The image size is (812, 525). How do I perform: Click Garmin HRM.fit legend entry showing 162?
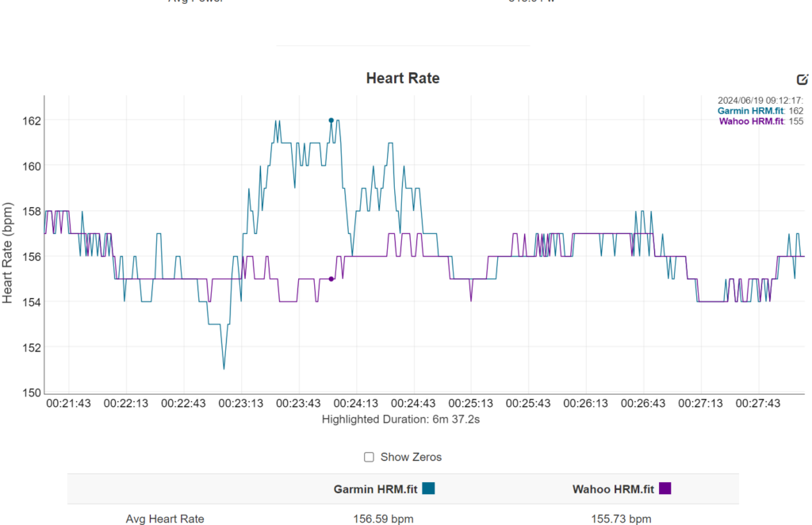[x=760, y=111]
